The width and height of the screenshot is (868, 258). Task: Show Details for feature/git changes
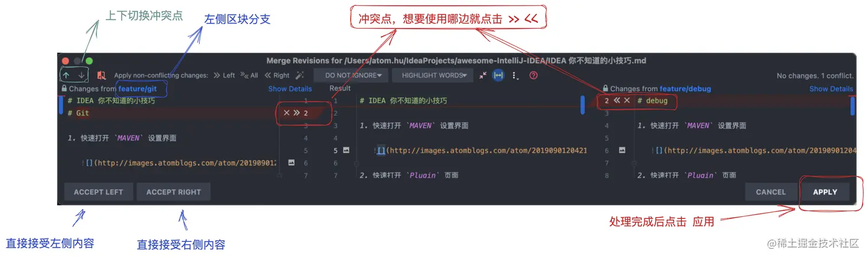[290, 89]
